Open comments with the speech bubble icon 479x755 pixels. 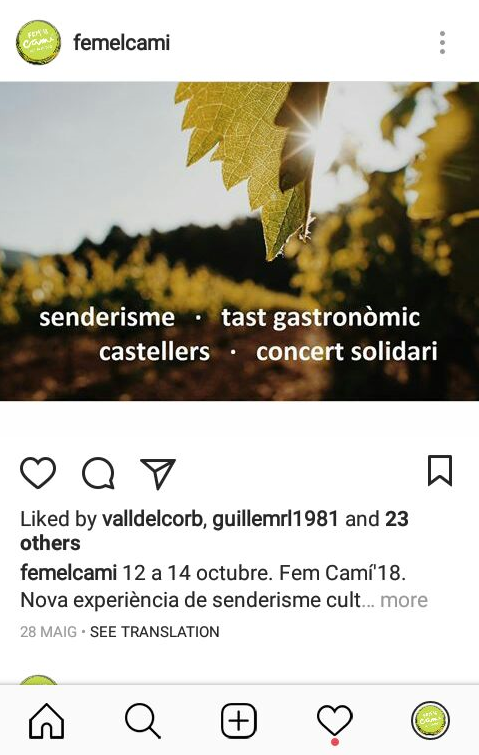click(98, 472)
